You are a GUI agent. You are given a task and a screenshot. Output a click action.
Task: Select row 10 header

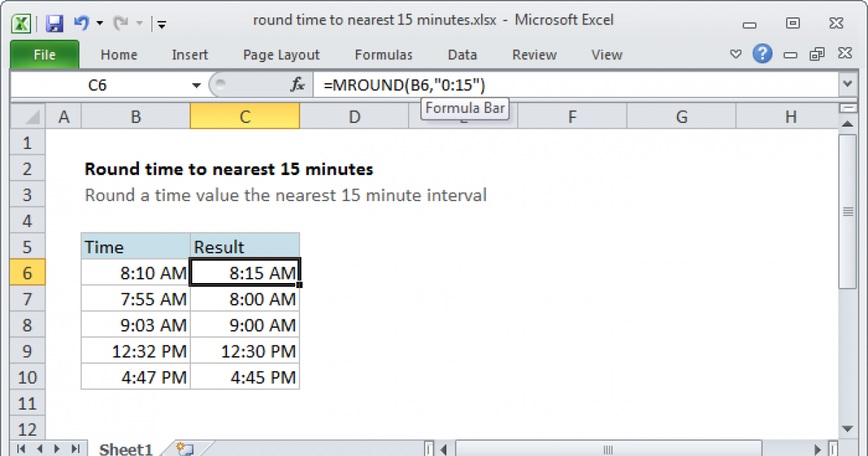pos(28,377)
